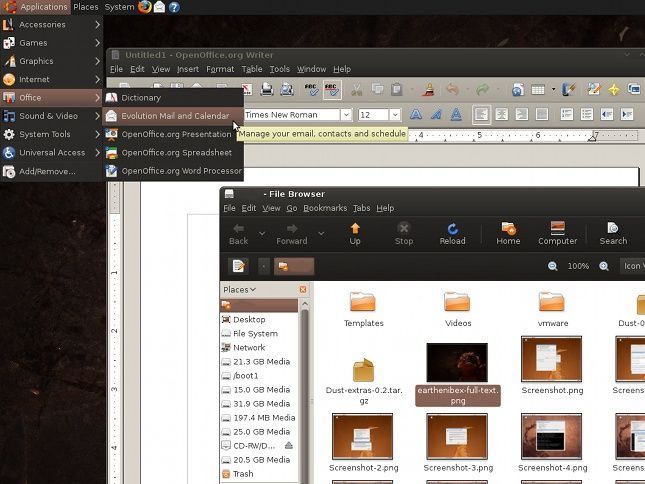
Task: Click the Computer button in File Browser
Action: pos(557,234)
